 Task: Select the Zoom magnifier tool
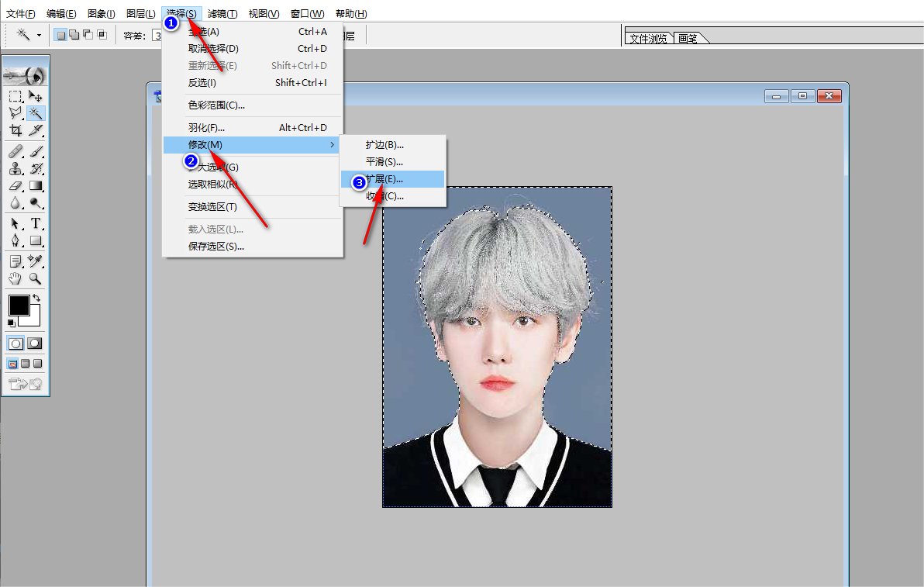tap(36, 278)
